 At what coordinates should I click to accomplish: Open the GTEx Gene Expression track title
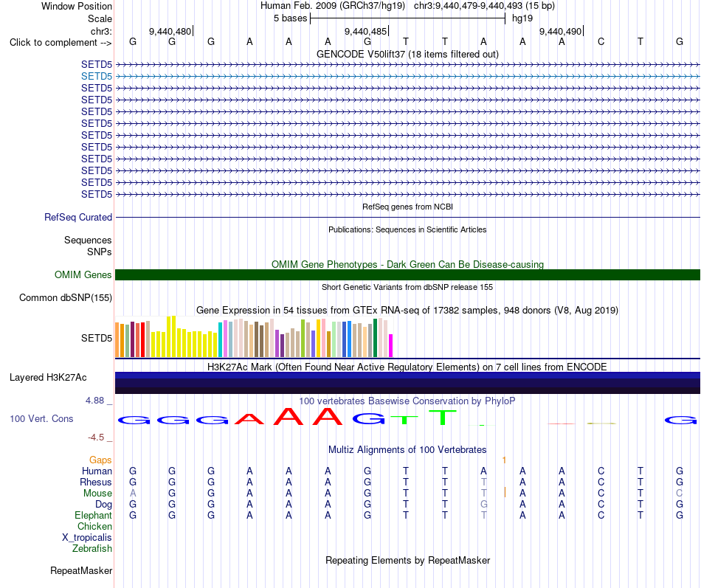[x=407, y=311]
